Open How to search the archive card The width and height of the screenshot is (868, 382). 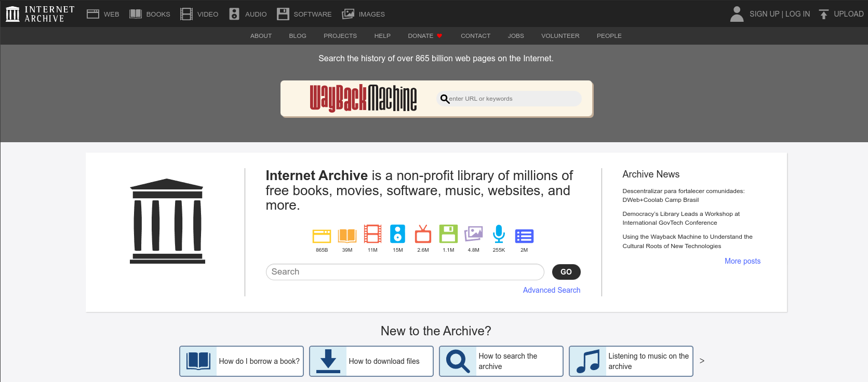click(x=501, y=361)
